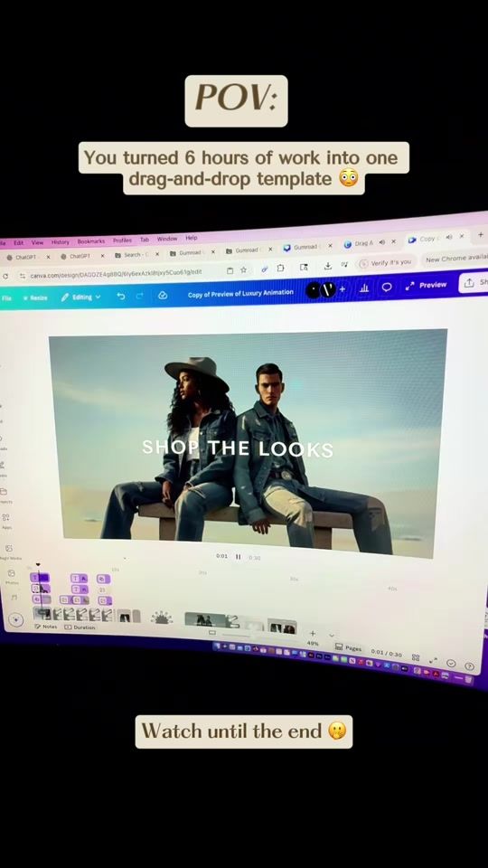Open the Projects folder sidebar icon
This screenshot has width=488, height=868.
[x=4, y=492]
